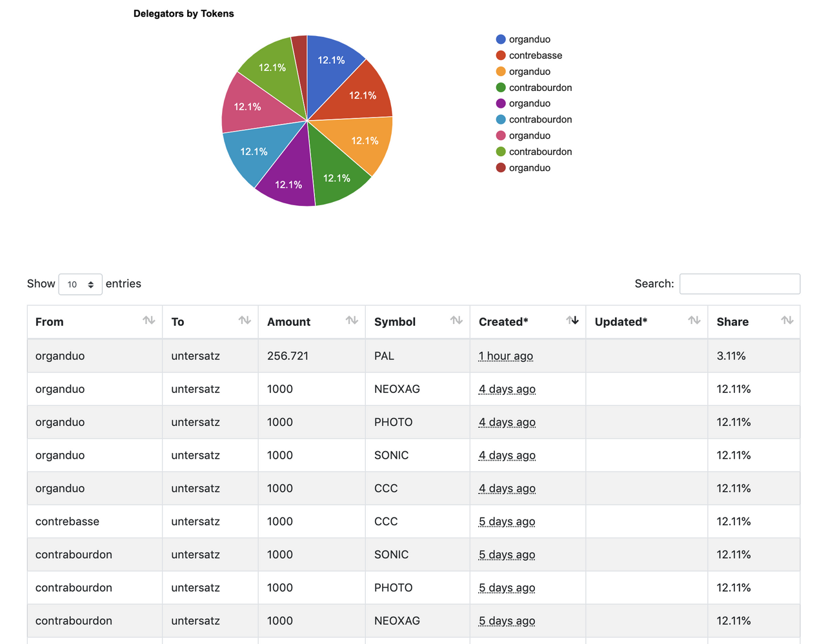Screen dimensions: 826x644
Task: Click the Symbol column sort arrows
Action: [456, 321]
